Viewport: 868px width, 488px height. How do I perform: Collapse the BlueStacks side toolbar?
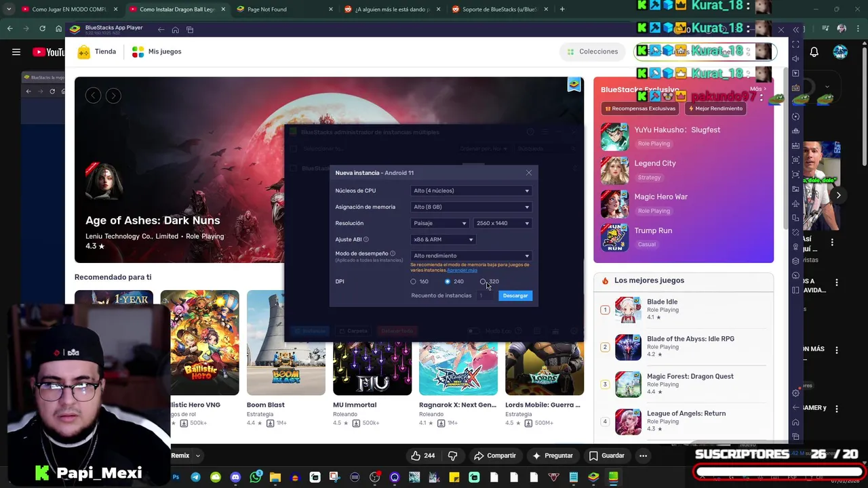(x=796, y=30)
